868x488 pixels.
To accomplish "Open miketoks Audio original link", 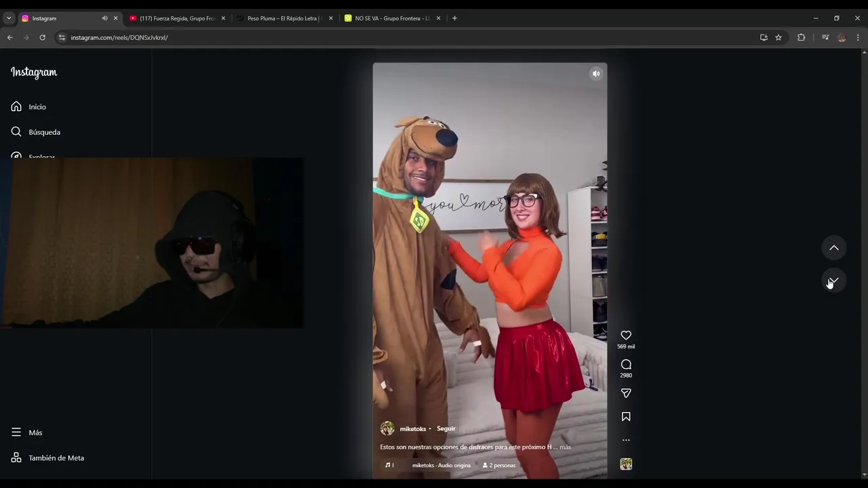I will 441,466.
